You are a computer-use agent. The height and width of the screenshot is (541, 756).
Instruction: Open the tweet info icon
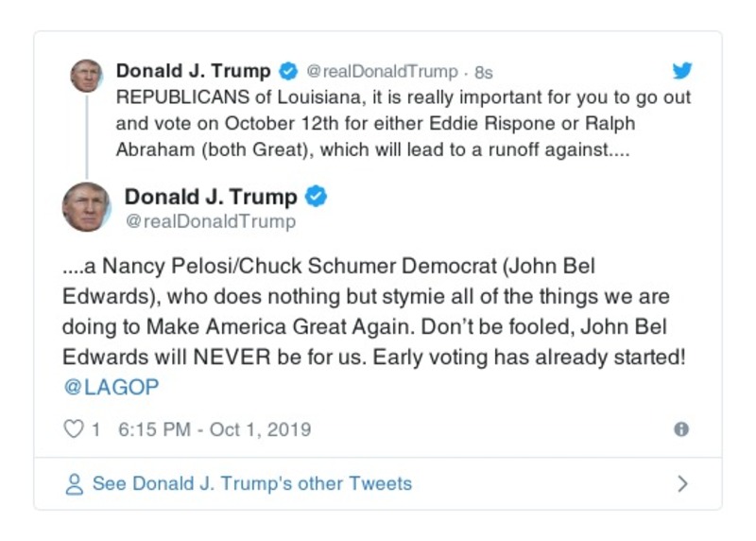click(x=680, y=429)
